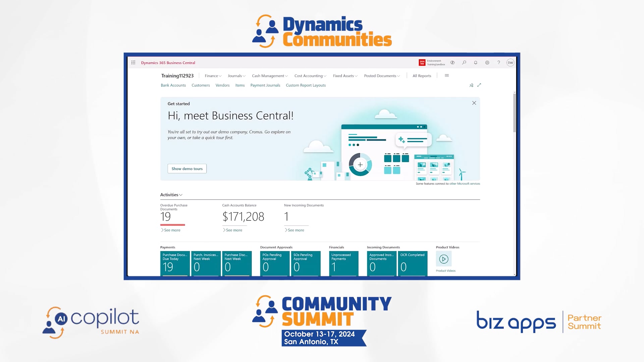644x362 pixels.
Task: Toggle the hamburger menu beside All Reports
Action: 446,75
